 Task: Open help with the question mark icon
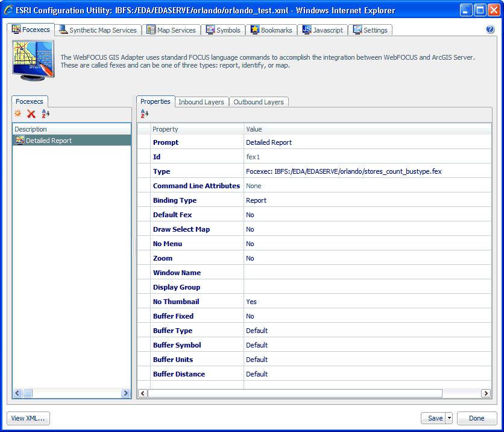[x=490, y=30]
